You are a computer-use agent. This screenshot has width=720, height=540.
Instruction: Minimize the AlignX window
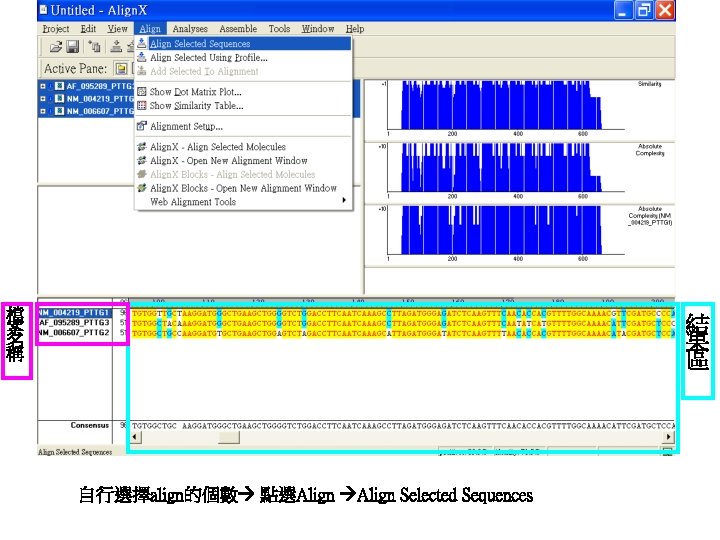[x=623, y=10]
